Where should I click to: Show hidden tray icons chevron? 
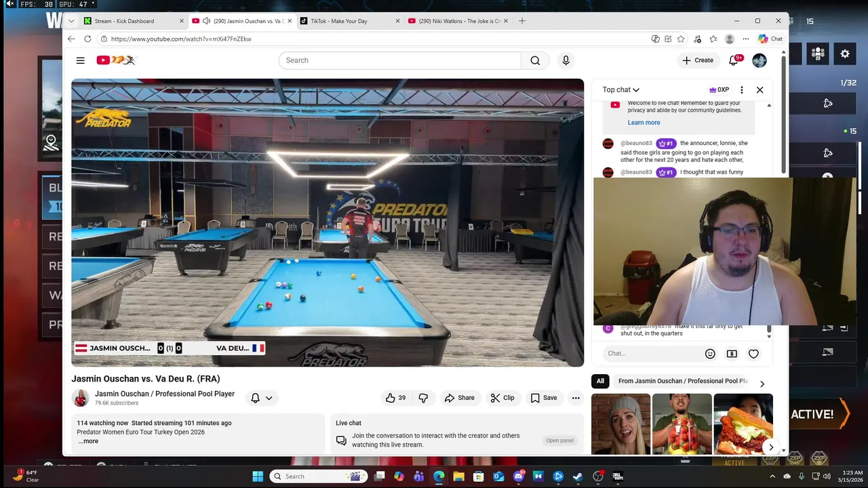(773, 476)
